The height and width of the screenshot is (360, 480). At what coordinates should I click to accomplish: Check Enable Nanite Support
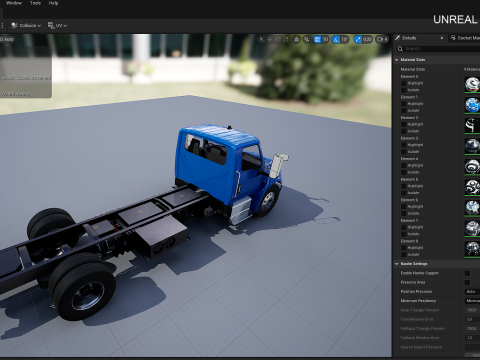coord(467,273)
